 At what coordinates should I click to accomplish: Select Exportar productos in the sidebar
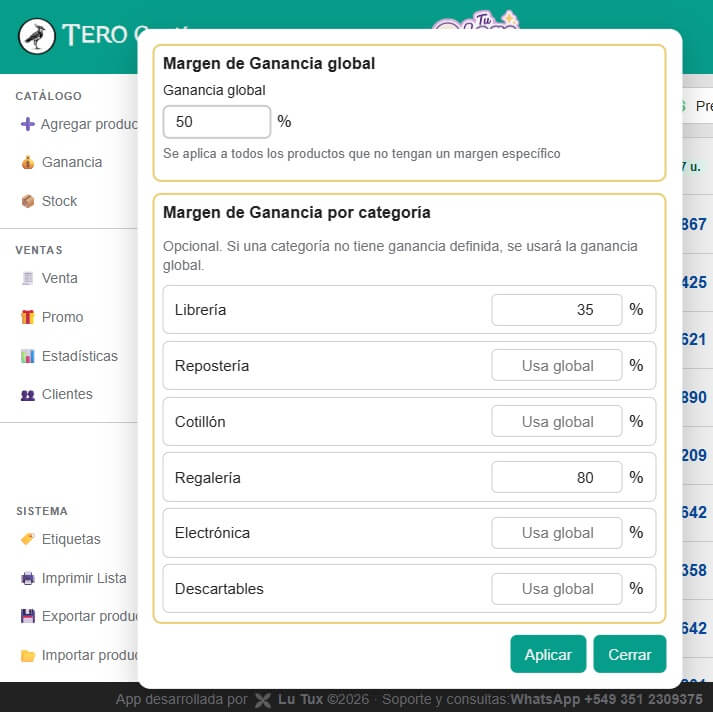[79, 617]
